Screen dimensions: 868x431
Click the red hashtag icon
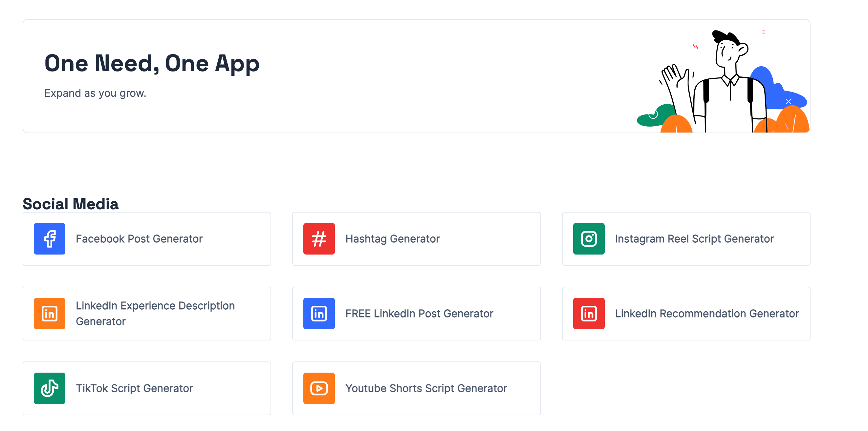click(x=319, y=239)
